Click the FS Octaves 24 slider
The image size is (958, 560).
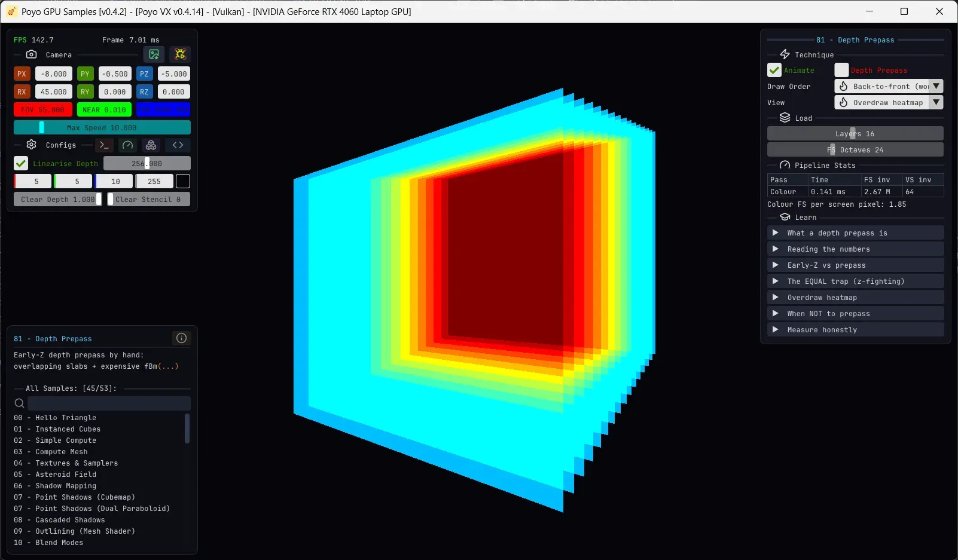tap(855, 149)
